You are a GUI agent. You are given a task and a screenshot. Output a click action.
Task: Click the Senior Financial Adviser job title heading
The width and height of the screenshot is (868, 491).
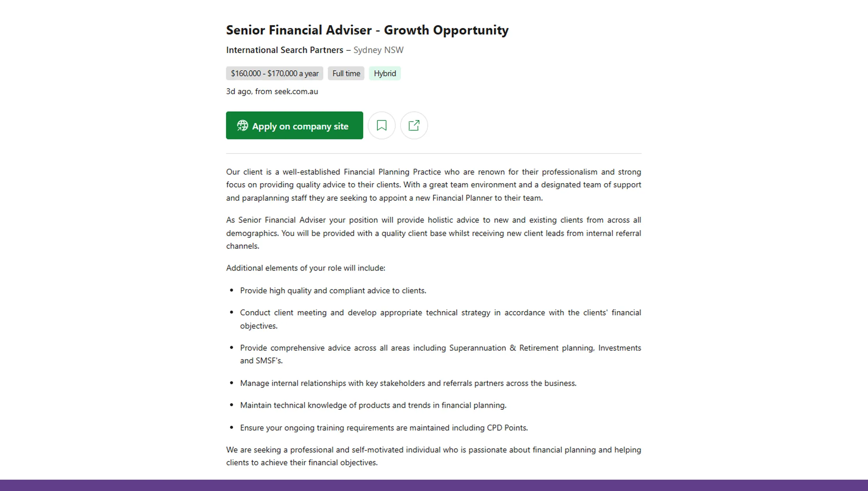coord(367,30)
